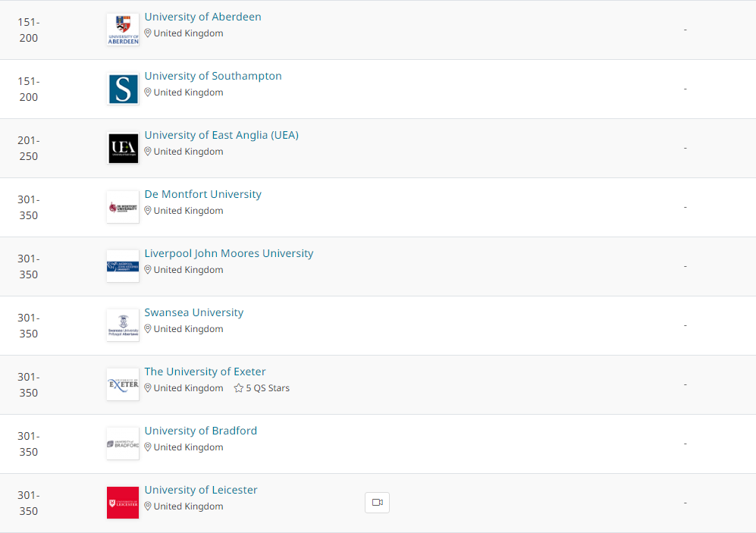The image size is (756, 533).
Task: Click the 301-350 rank for Exeter
Action: (x=29, y=384)
